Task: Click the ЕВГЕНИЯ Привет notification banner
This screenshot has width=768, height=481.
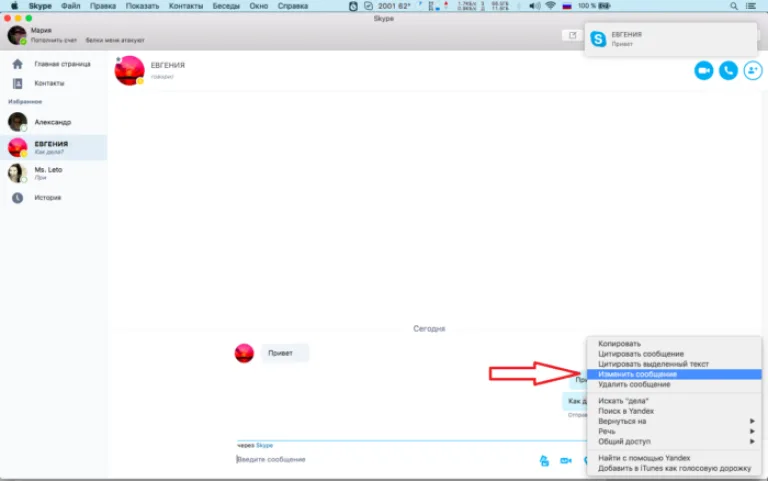Action: pos(670,39)
